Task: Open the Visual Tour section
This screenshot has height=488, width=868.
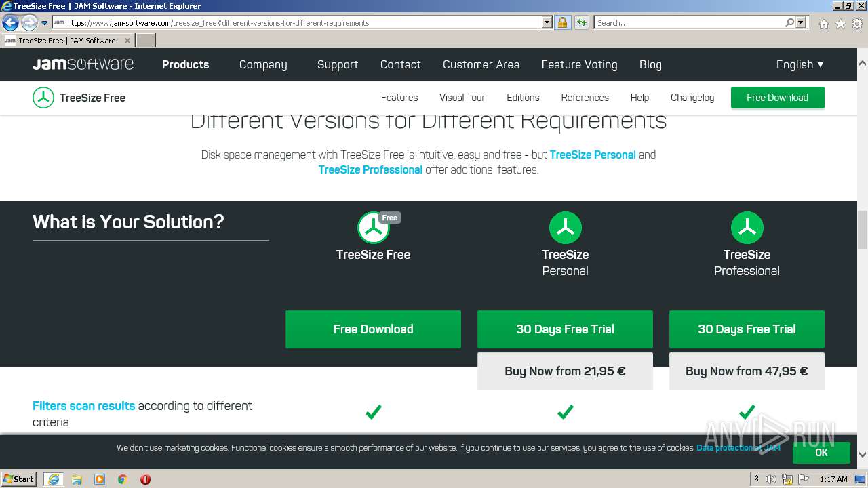Action: 462,98
